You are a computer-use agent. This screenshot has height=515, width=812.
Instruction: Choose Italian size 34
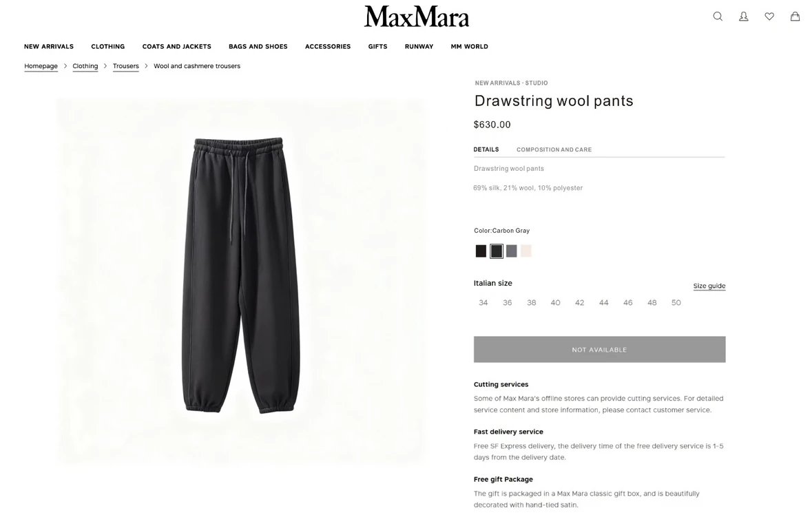[483, 303]
